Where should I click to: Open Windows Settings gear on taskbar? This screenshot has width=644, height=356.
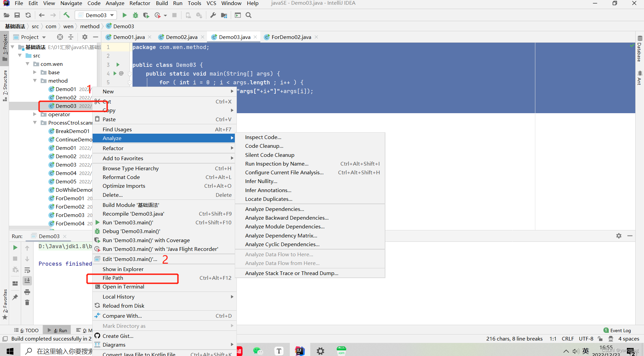320,351
